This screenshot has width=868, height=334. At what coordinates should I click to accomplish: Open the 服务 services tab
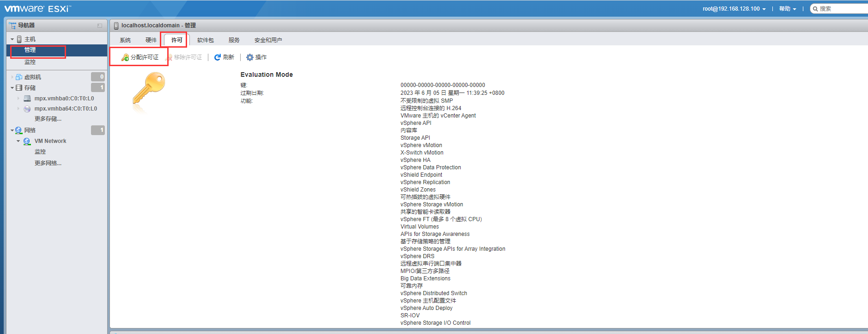coord(234,40)
